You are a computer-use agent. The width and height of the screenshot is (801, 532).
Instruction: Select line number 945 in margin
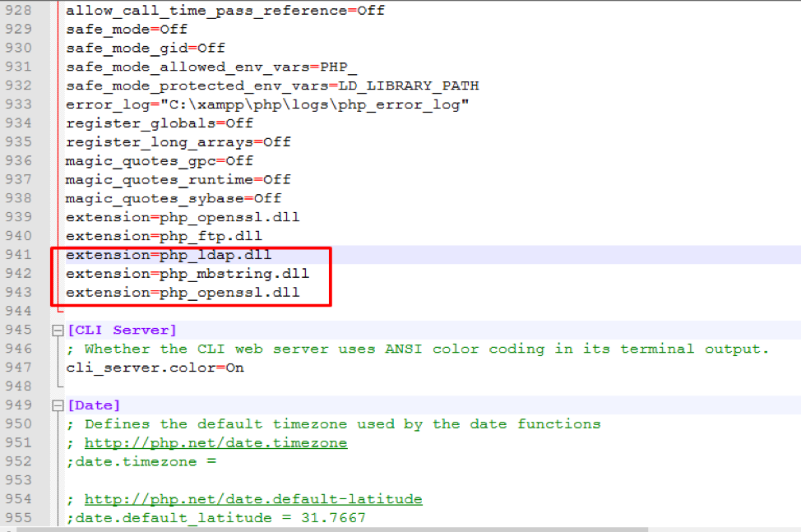(18, 329)
